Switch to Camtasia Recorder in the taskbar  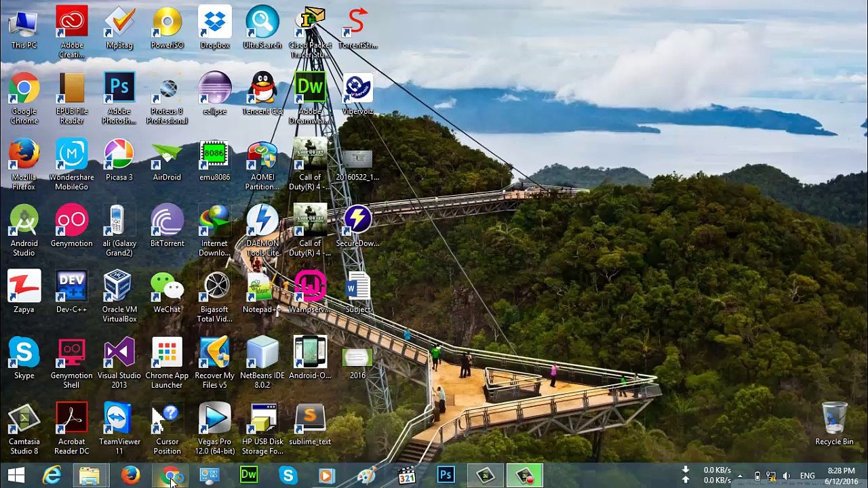(525, 475)
